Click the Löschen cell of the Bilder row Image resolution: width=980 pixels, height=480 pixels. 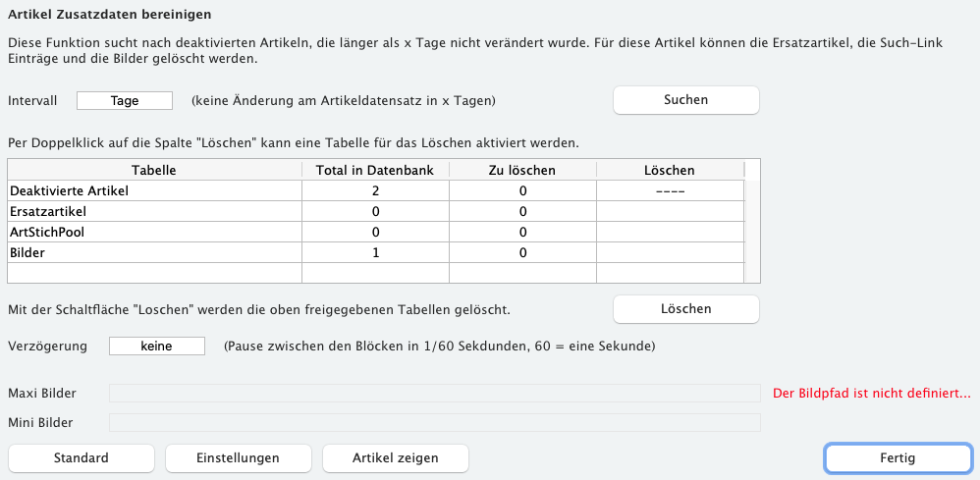(671, 252)
